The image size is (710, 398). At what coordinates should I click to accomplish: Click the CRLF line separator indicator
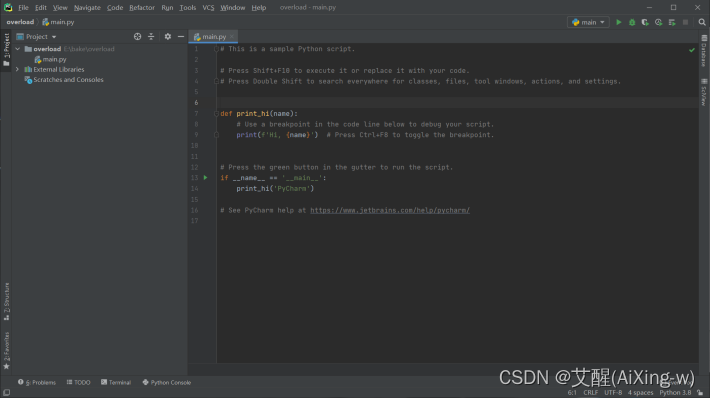point(590,393)
